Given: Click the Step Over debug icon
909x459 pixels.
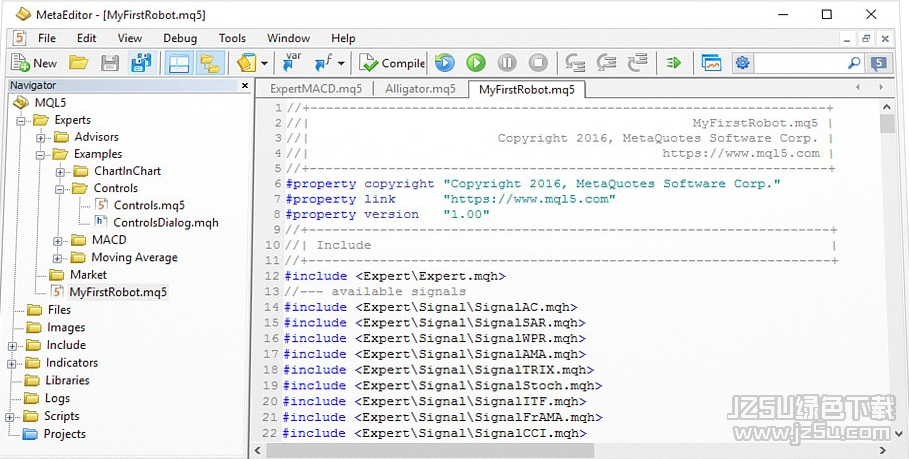Looking at the screenshot, I should 606,63.
